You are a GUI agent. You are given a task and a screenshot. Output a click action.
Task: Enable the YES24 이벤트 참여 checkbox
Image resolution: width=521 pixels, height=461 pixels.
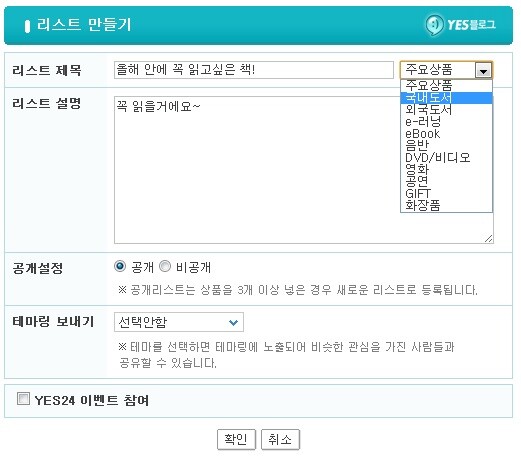[x=23, y=399]
